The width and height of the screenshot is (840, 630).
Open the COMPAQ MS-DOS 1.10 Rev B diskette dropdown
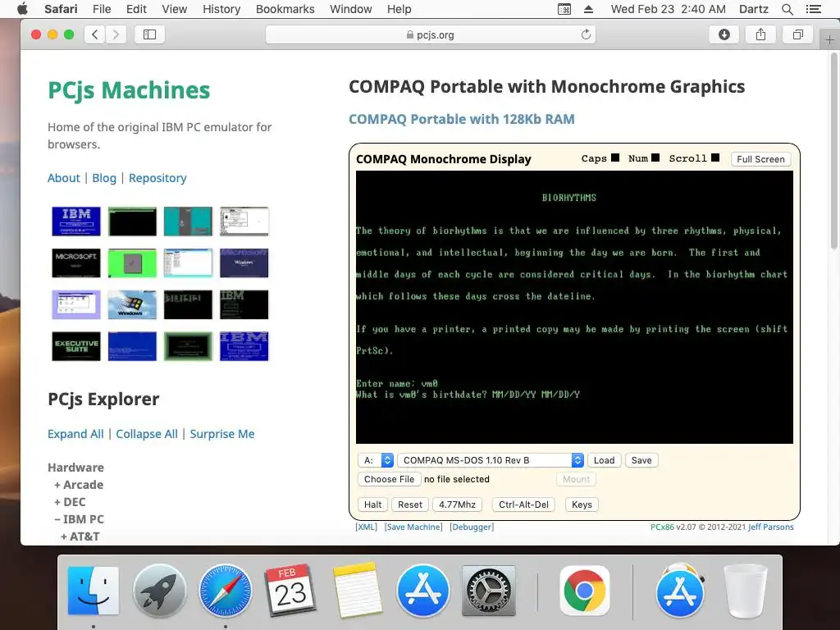(491, 460)
